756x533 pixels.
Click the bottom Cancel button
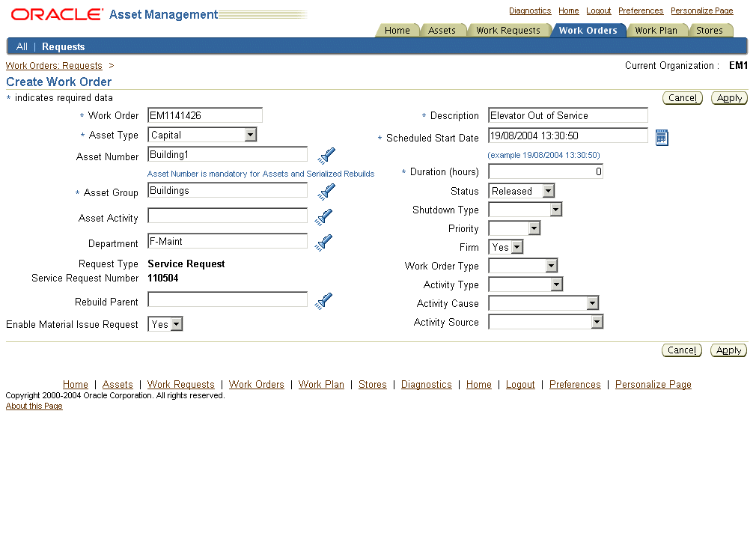682,350
